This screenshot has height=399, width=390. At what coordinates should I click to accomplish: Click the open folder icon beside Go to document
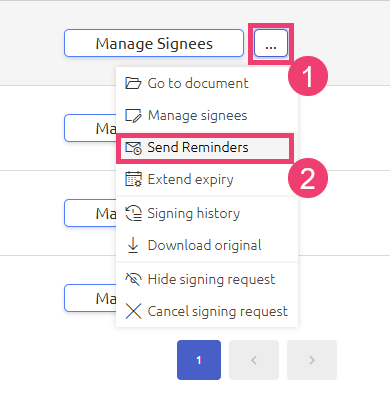[133, 83]
